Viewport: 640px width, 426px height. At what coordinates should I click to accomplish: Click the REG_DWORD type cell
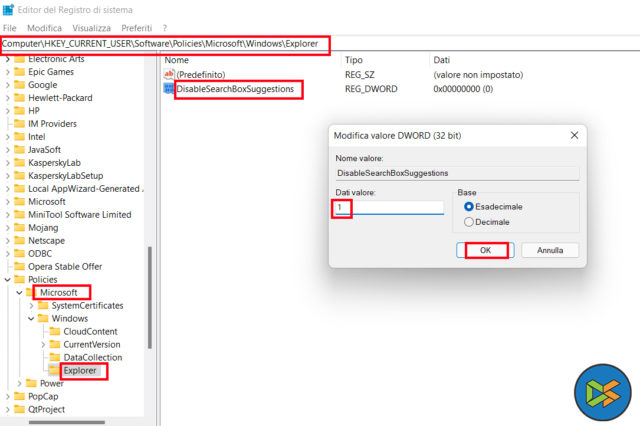coord(371,89)
